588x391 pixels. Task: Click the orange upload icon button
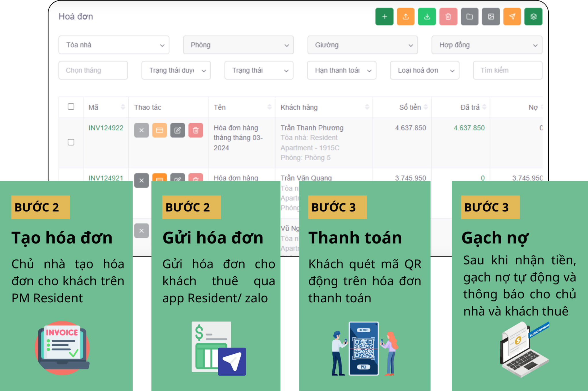coord(405,17)
